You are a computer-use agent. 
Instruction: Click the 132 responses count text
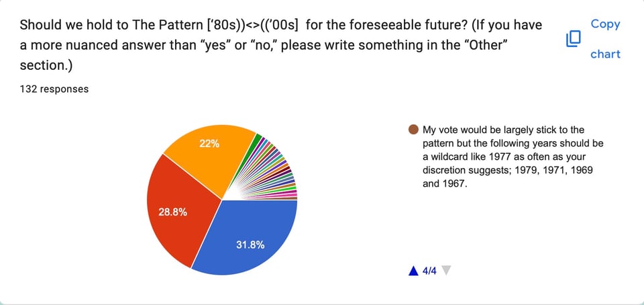pyautogui.click(x=54, y=89)
